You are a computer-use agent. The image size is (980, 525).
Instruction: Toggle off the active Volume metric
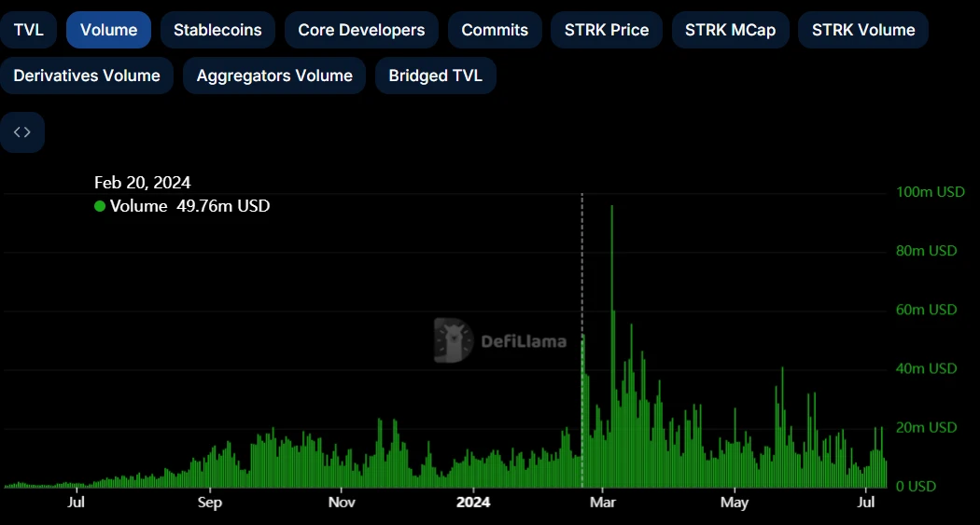pyautogui.click(x=108, y=30)
